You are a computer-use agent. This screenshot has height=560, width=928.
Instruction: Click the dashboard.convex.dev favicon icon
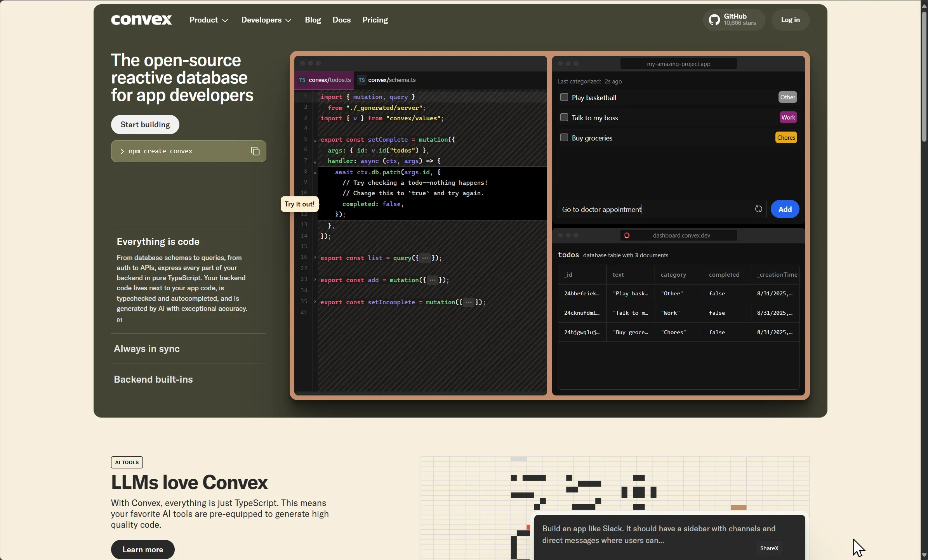[x=627, y=236]
